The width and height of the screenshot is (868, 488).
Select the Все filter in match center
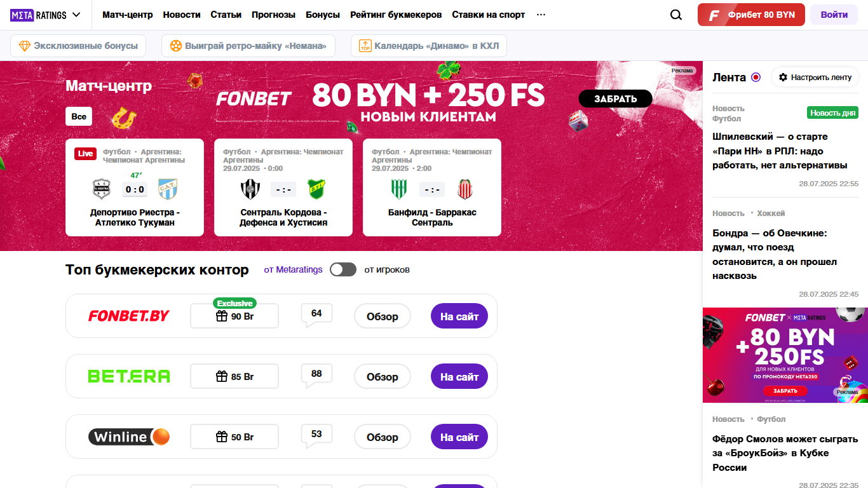(79, 116)
